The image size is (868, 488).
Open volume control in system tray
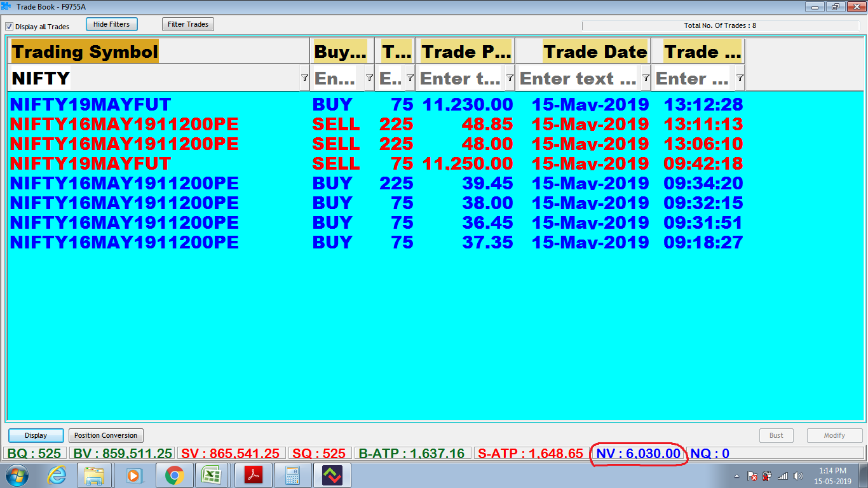[798, 476]
